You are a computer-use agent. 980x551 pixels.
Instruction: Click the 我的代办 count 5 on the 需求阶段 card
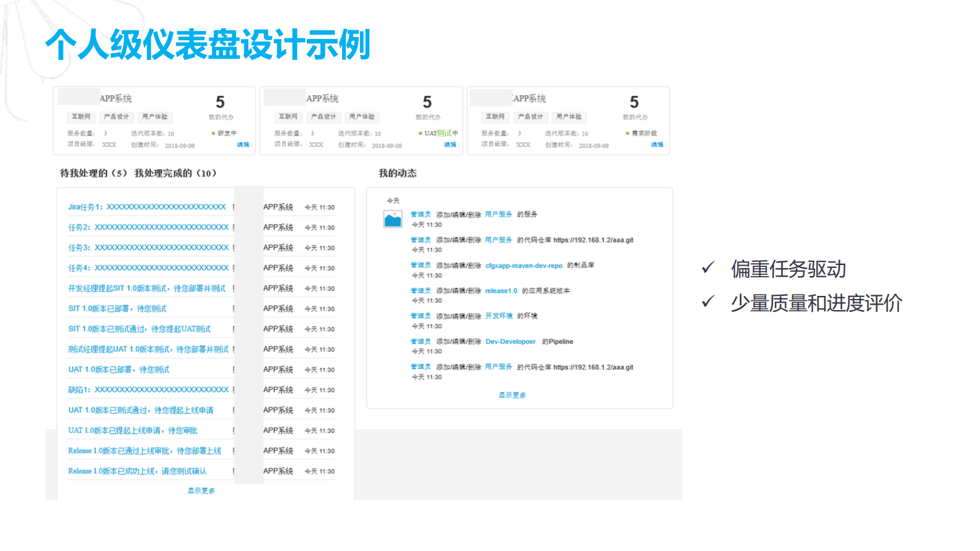(x=634, y=102)
